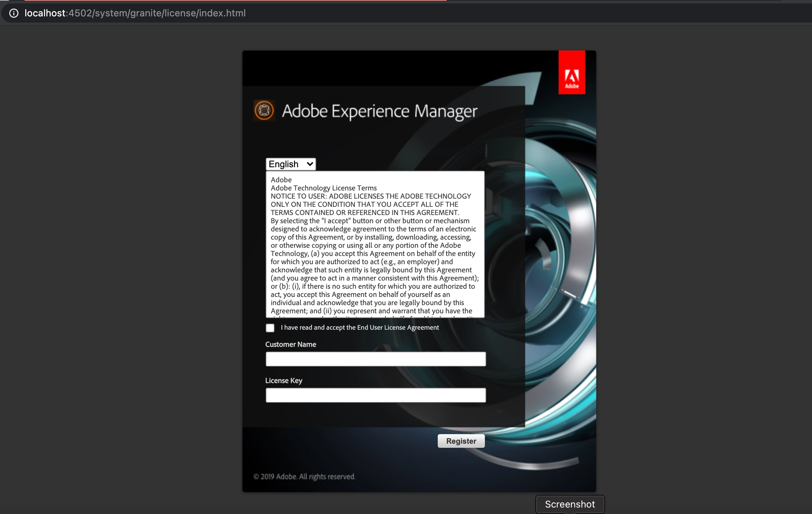Click the orange Experience Manager circular icon
Screen dimensions: 812x514
pyautogui.click(x=264, y=111)
